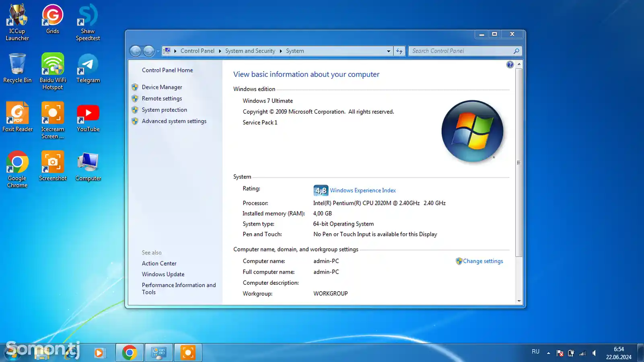Click the Chrome icon in the taskbar
This screenshot has height=362, width=644.
[x=130, y=353]
